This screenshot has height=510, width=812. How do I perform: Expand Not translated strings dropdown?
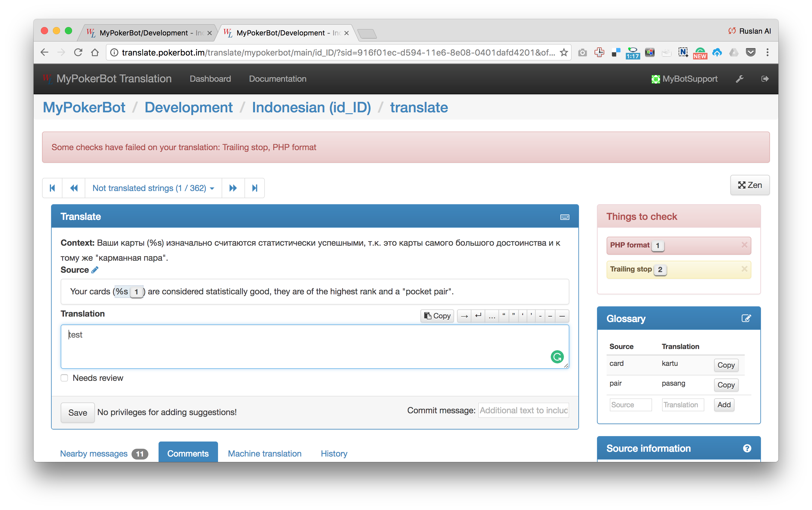[153, 188]
